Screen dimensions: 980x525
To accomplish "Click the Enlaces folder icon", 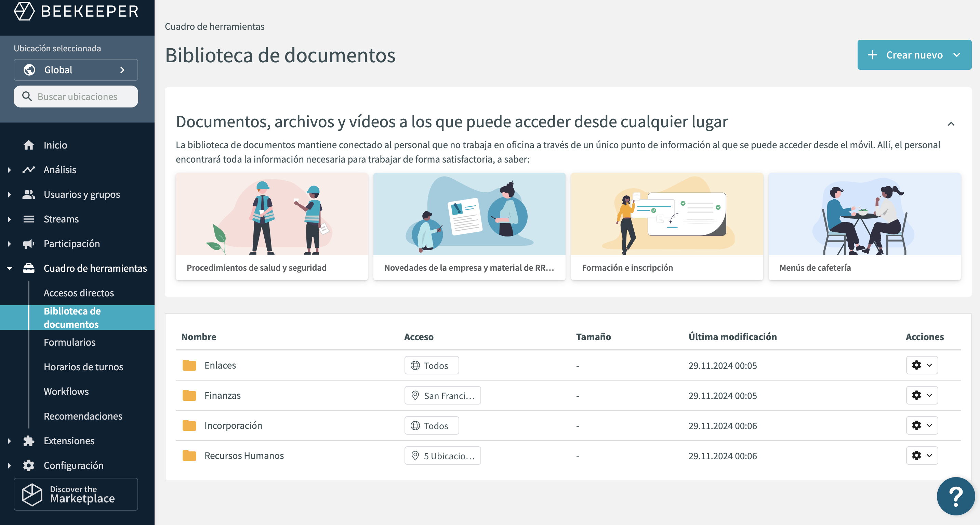I will click(189, 366).
